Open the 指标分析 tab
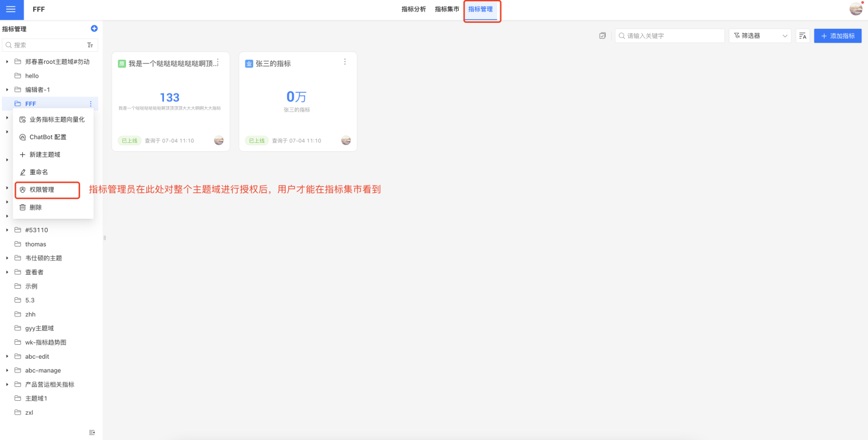Screen dimensions: 868x440 pyautogui.click(x=414, y=10)
